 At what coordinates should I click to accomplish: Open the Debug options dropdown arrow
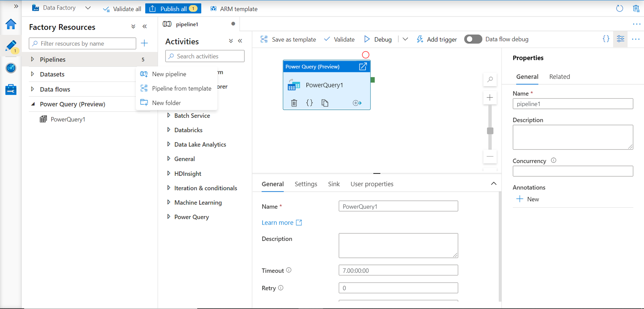pyautogui.click(x=405, y=39)
